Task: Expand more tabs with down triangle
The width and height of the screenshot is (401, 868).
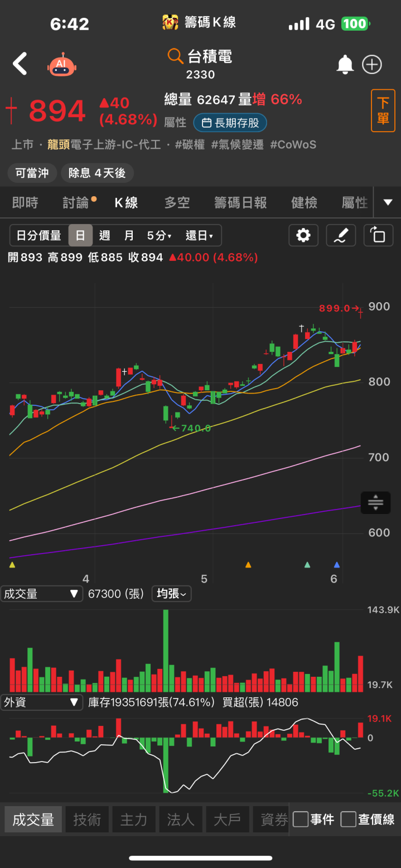Action: 388,202
